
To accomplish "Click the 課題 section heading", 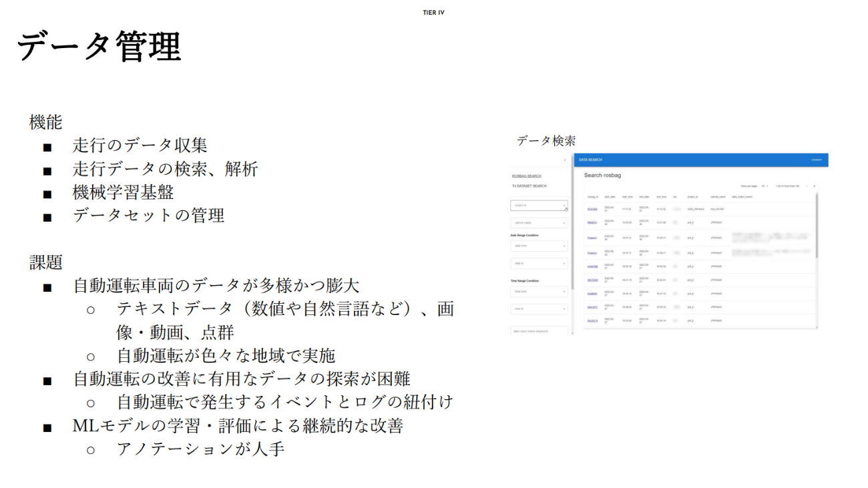I will tap(45, 262).
